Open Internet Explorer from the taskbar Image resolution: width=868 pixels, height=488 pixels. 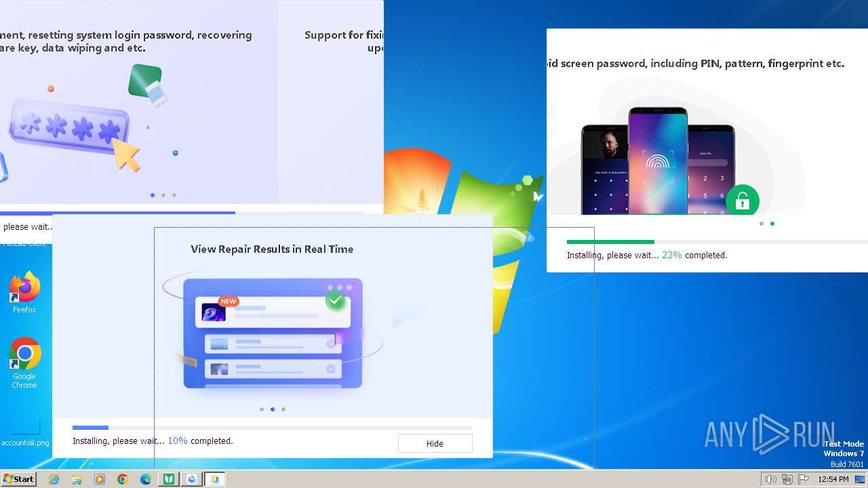tap(54, 479)
